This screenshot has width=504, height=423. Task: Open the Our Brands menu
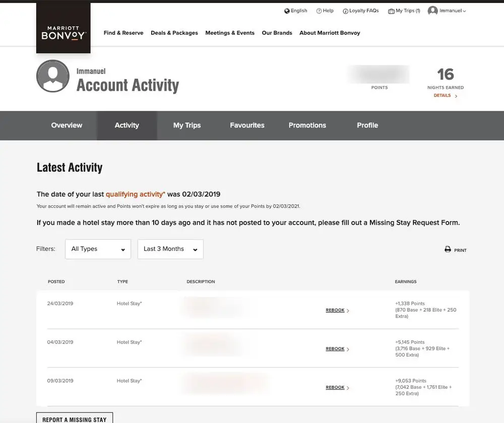pos(277,33)
